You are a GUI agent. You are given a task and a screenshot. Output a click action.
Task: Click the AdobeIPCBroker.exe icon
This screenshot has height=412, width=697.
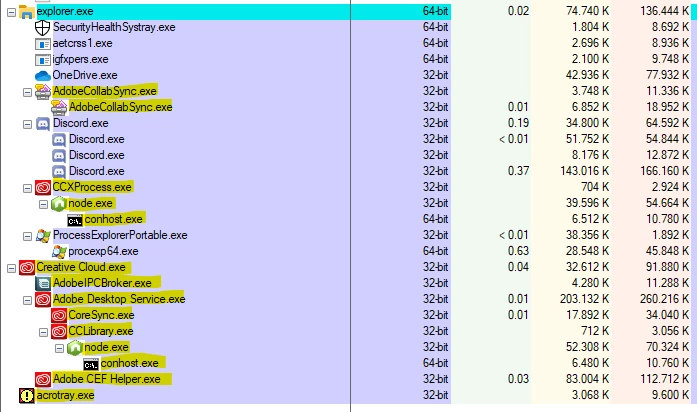pos(43,284)
